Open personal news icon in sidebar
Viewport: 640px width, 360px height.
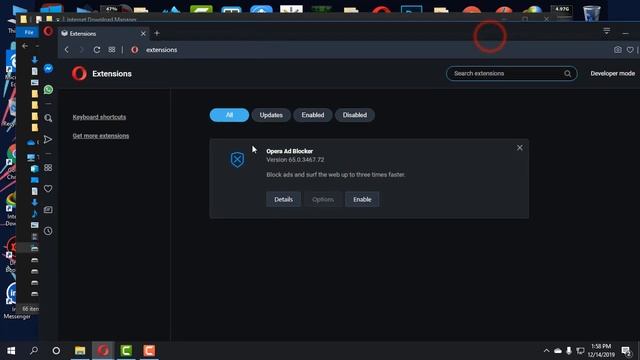pyautogui.click(x=48, y=210)
